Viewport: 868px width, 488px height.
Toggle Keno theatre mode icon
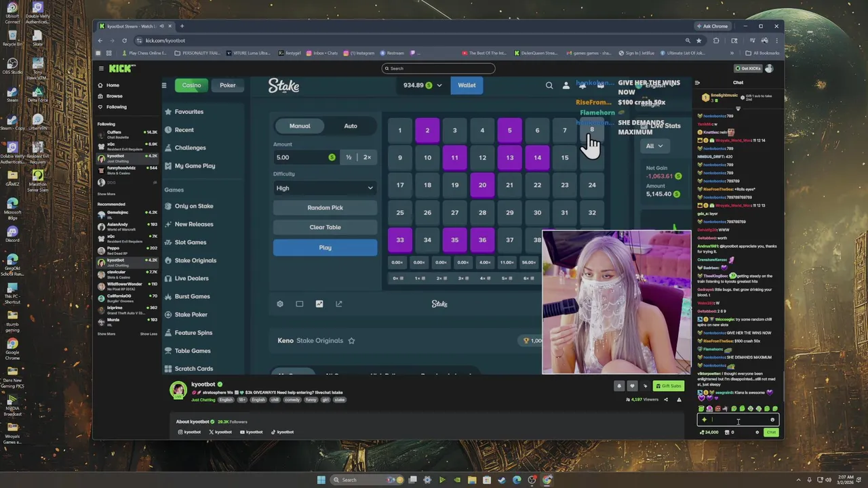click(x=299, y=304)
